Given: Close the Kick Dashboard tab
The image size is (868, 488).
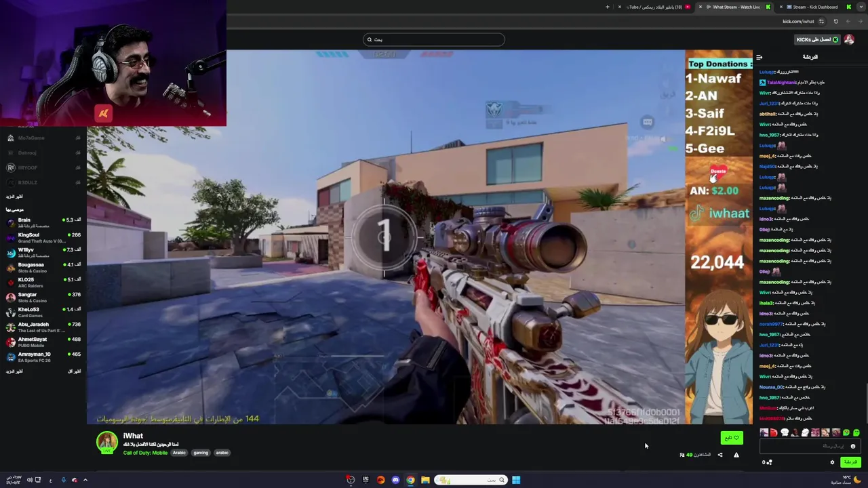Looking at the screenshot, I should pos(781,7).
